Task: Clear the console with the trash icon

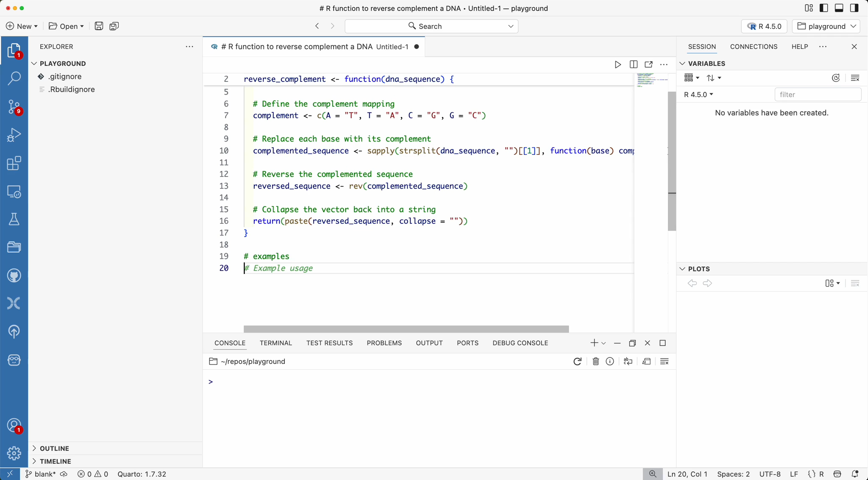Action: click(x=595, y=361)
